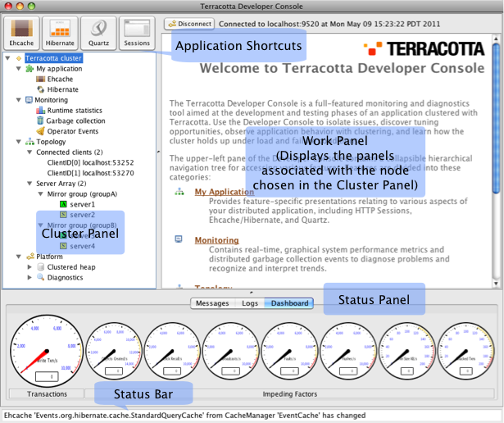Select the Dashboard tab
The height and width of the screenshot is (423, 504).
point(289,303)
